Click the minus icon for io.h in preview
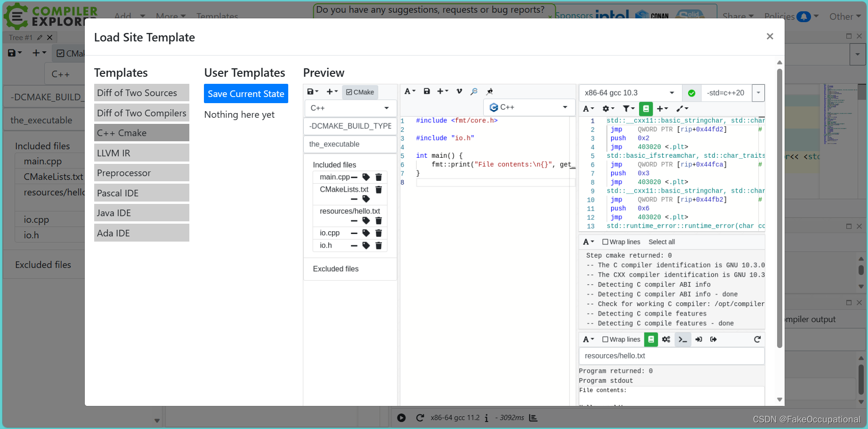This screenshot has height=429, width=868. click(x=354, y=245)
